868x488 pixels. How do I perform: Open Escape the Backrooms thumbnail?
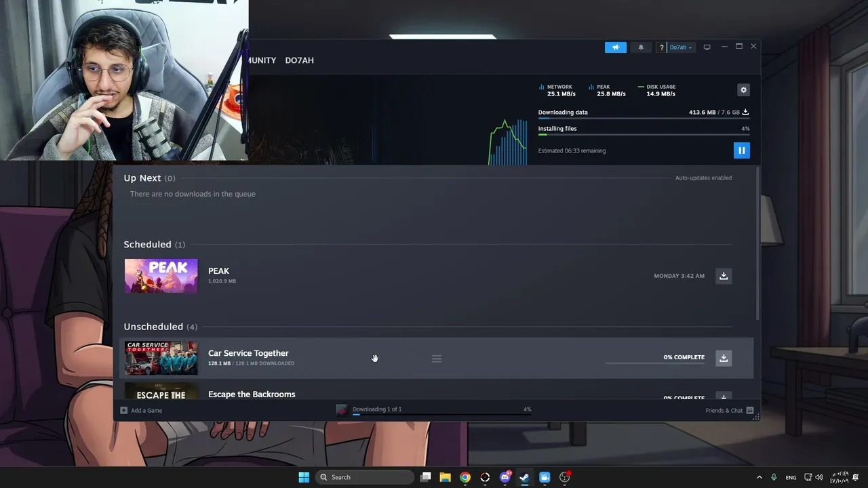coord(161,392)
